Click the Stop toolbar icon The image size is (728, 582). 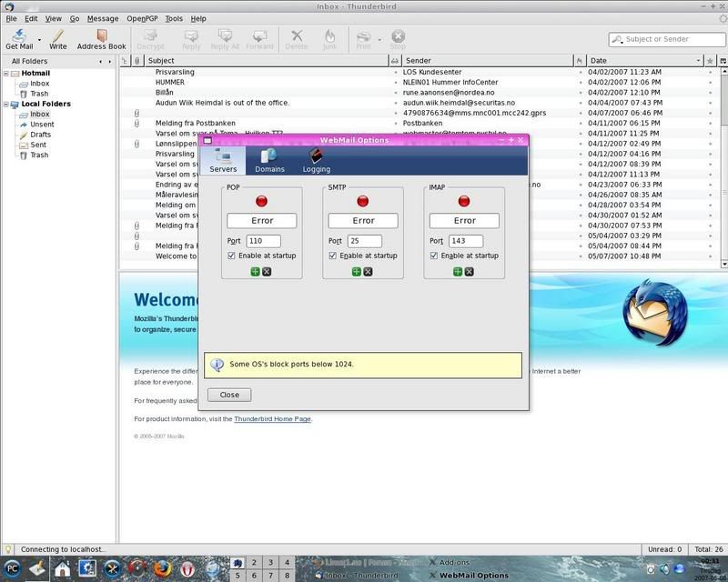tap(398, 39)
